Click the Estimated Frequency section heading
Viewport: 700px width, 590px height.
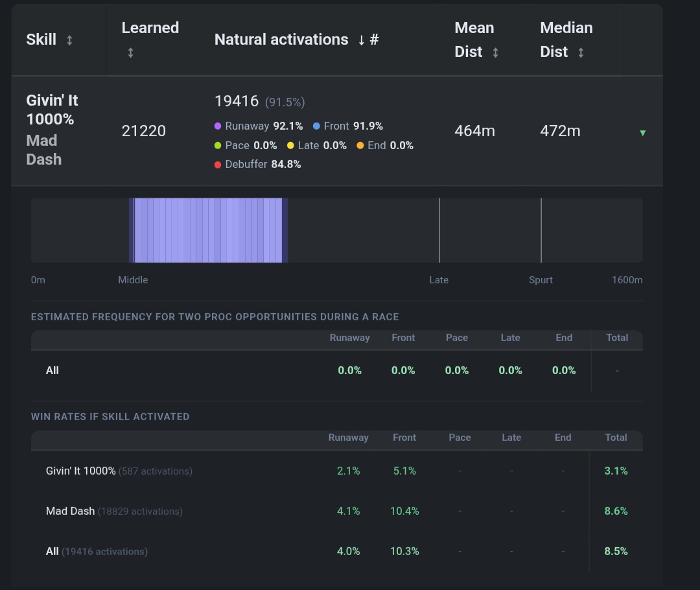click(x=215, y=316)
